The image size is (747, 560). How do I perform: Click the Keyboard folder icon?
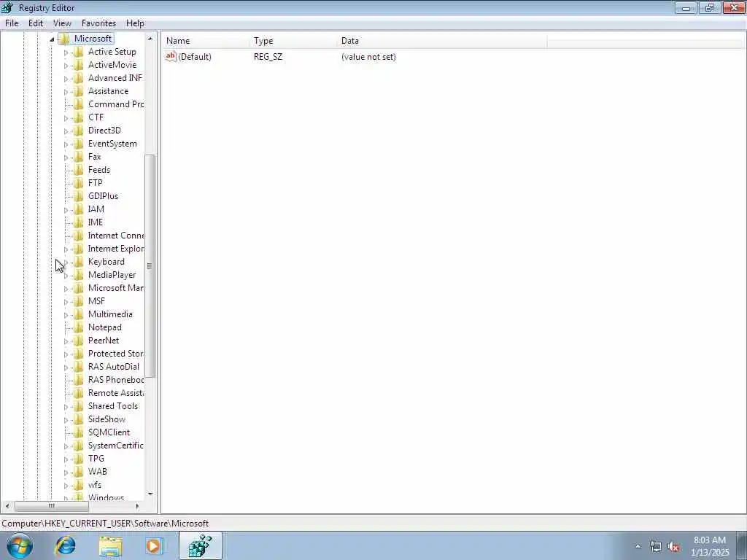(79, 262)
